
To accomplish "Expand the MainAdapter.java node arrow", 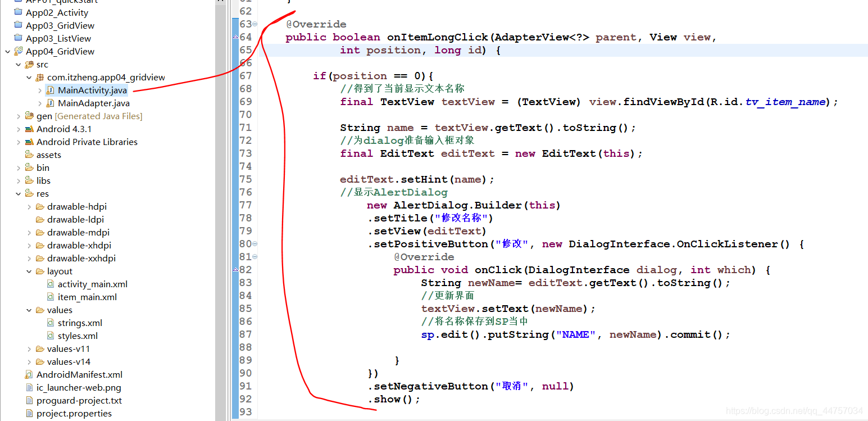I will pos(39,103).
